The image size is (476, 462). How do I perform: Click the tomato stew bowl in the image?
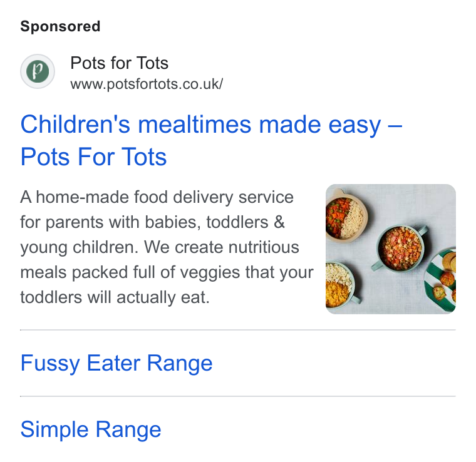pyautogui.click(x=400, y=248)
